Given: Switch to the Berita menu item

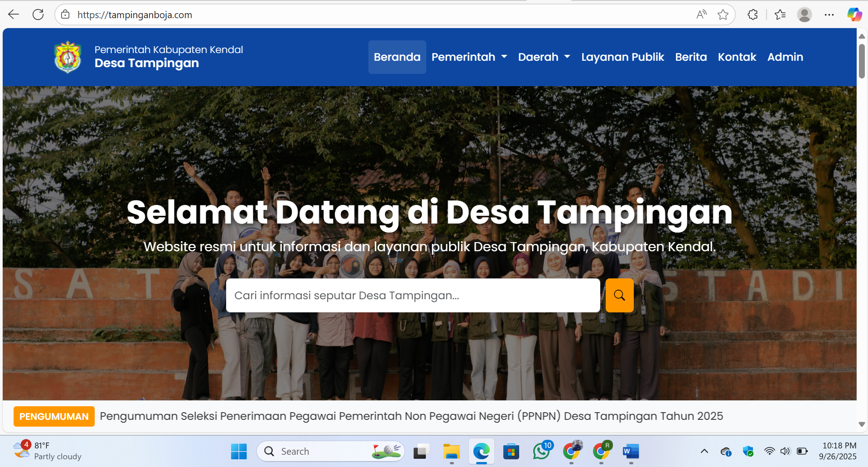Looking at the screenshot, I should 690,57.
